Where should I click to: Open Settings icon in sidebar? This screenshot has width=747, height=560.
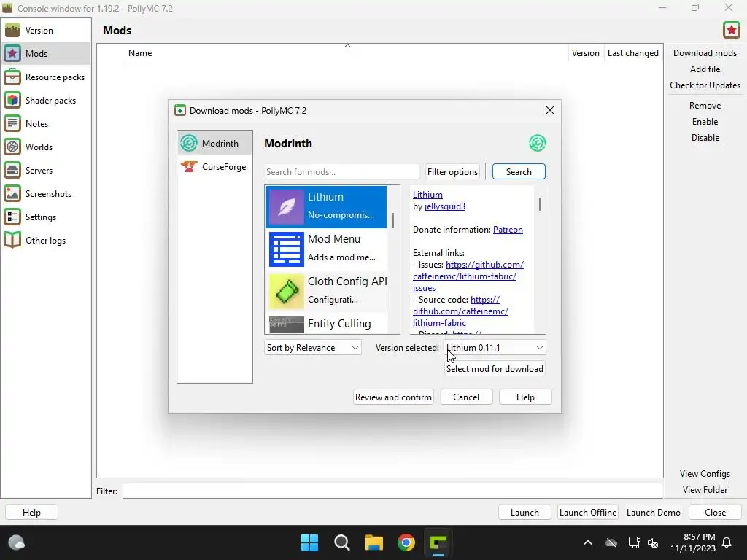[x=12, y=217]
